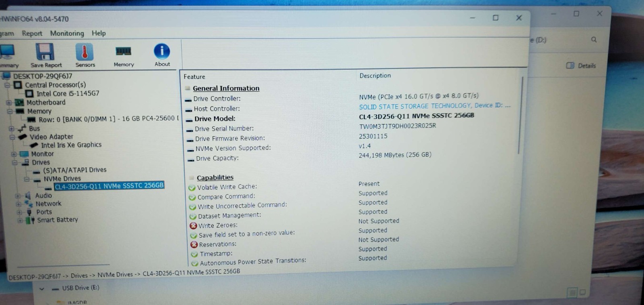Open the Monitoring menu
Viewport: 644px width, 305px height.
pyautogui.click(x=67, y=33)
